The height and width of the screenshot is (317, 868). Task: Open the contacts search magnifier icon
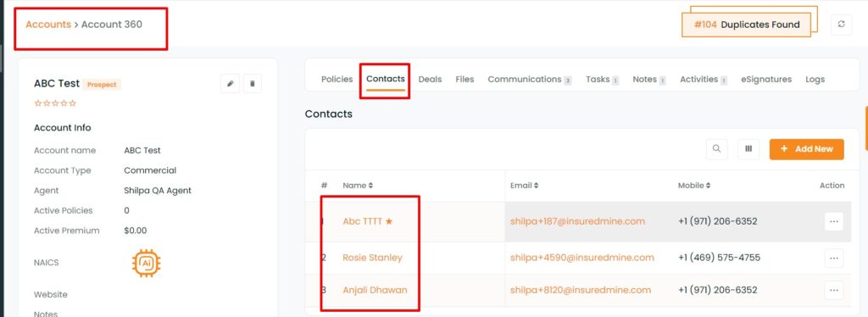(716, 149)
